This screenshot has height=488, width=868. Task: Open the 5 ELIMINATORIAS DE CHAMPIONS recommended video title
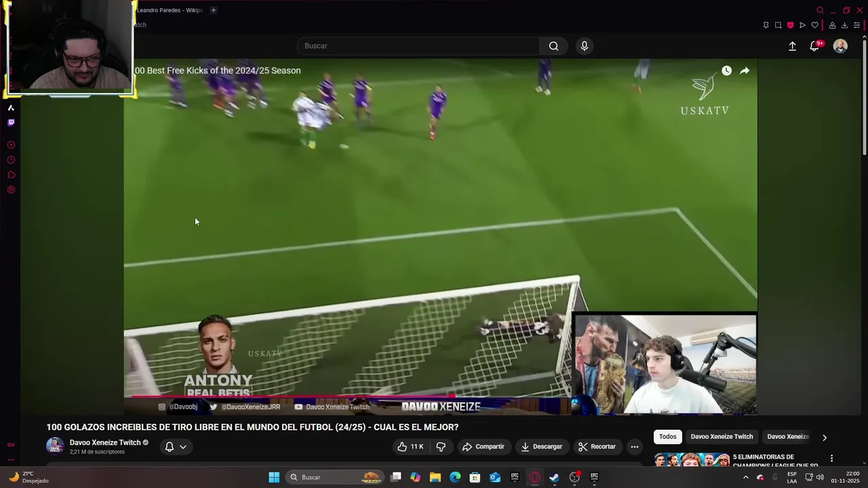(775, 461)
